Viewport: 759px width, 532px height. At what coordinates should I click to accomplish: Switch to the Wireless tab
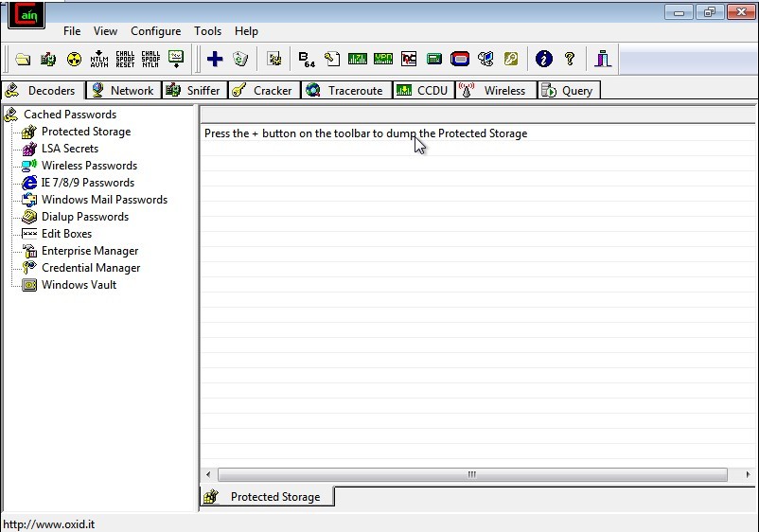pyautogui.click(x=496, y=91)
